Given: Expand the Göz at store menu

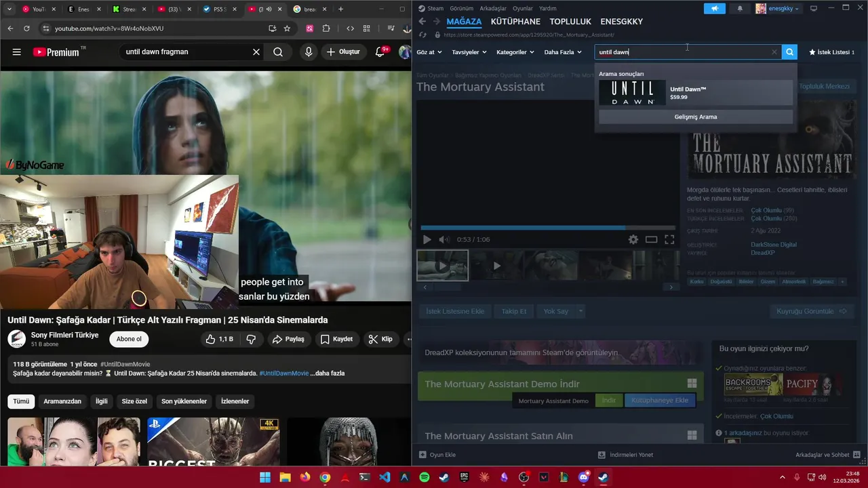Looking at the screenshot, I should 429,52.
